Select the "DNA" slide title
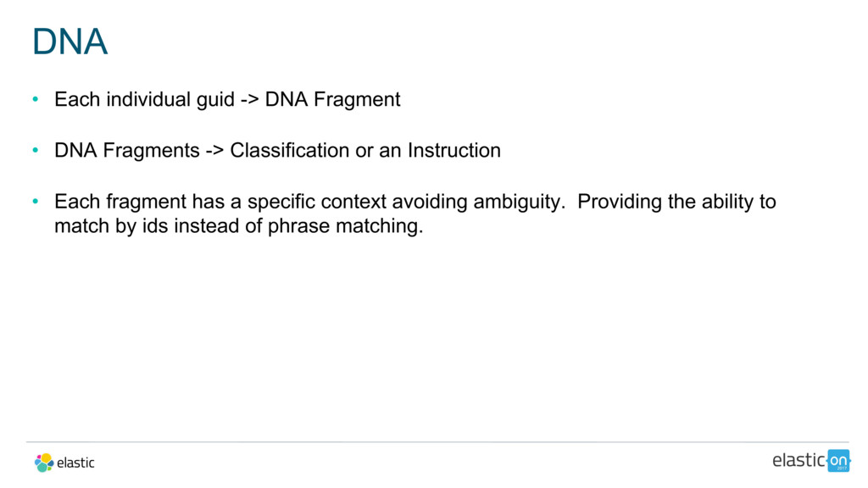This screenshot has width=868, height=488. [x=70, y=42]
